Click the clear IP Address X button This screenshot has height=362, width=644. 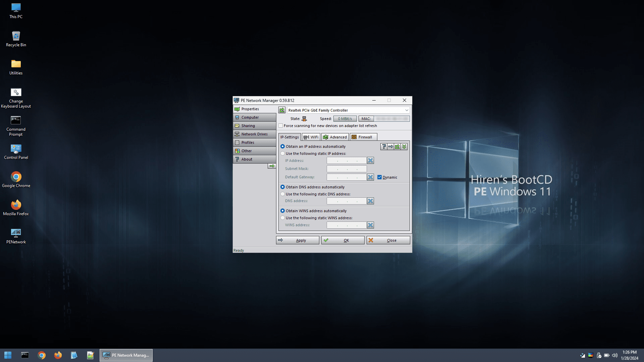[x=371, y=160]
